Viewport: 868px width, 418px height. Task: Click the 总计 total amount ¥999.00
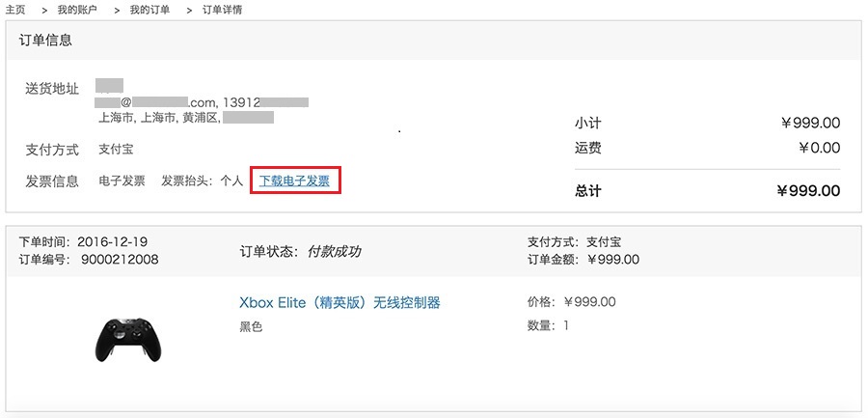click(807, 191)
